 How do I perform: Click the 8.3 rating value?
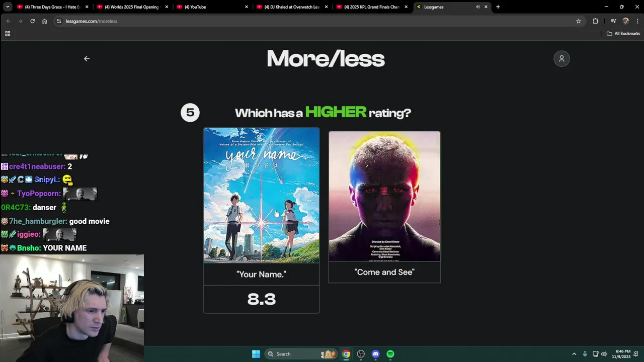[x=262, y=299]
